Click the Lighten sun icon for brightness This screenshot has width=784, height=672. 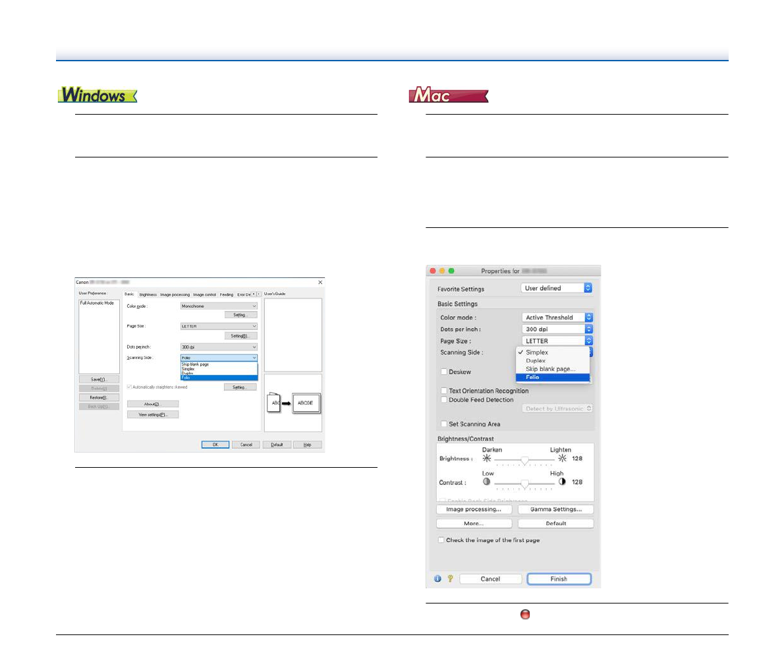[x=562, y=459]
